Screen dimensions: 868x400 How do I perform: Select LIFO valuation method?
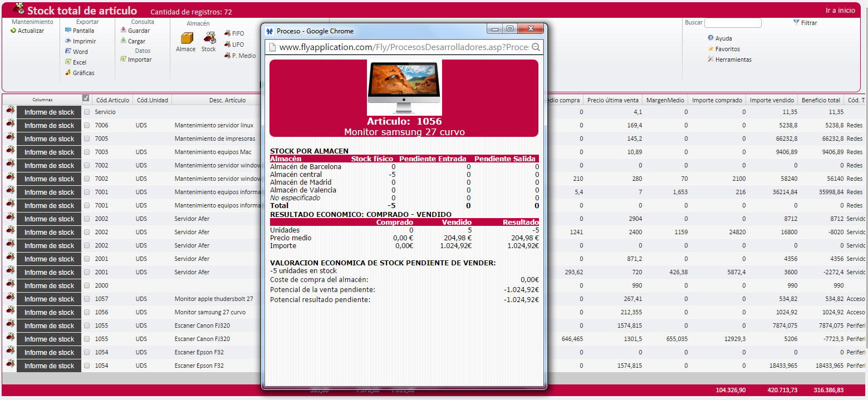[237, 45]
